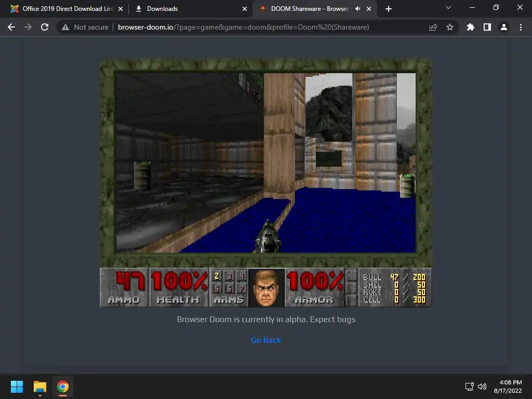
Task: Click the 100% HEALTH indicator
Action: click(179, 287)
